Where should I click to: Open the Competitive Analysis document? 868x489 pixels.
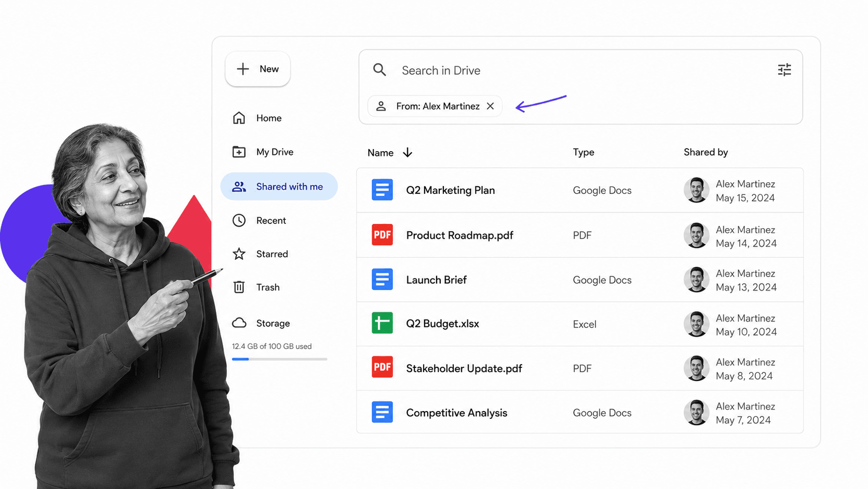[x=456, y=413]
